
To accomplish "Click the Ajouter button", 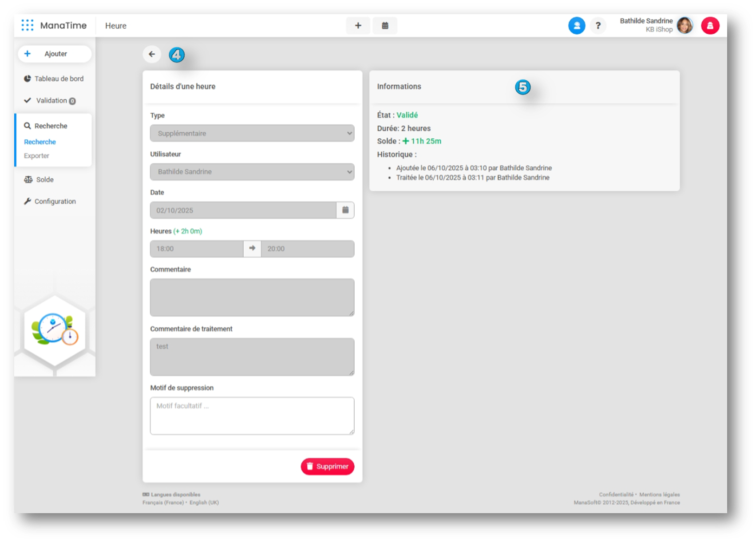I will (x=55, y=54).
